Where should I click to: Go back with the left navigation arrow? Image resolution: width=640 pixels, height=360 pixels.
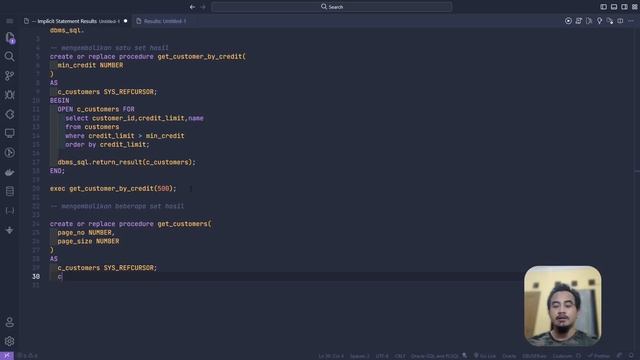coord(192,7)
